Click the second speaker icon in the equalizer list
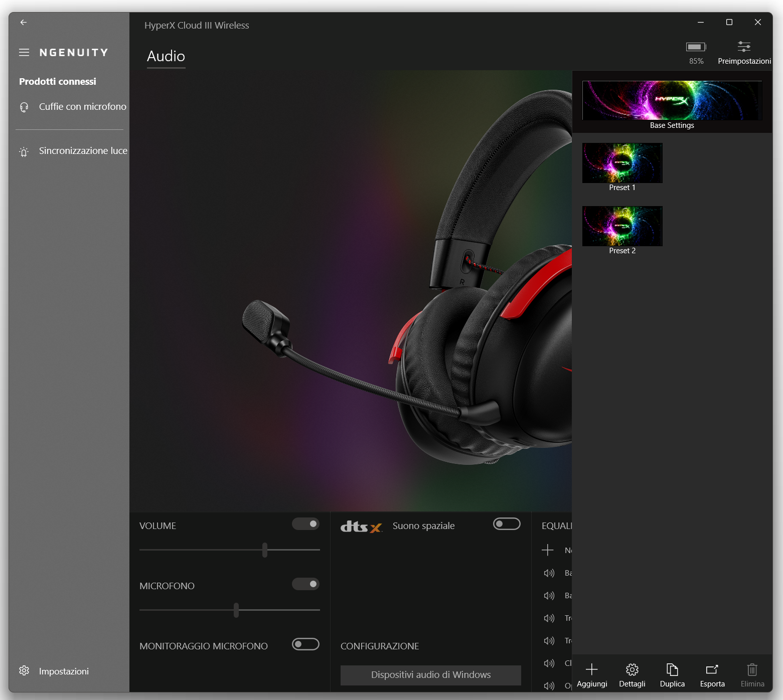783x700 pixels. click(549, 596)
